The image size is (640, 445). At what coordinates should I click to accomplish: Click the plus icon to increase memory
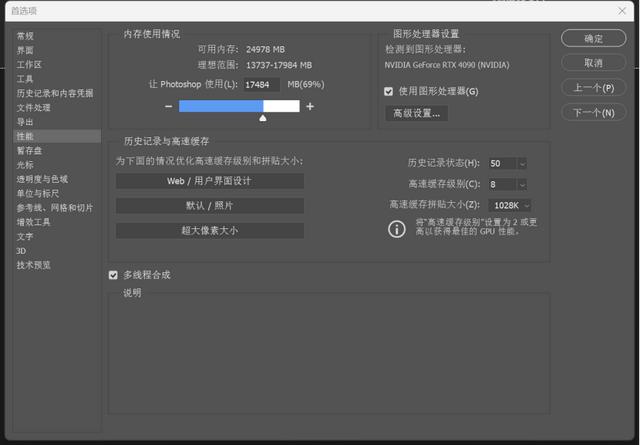point(310,107)
